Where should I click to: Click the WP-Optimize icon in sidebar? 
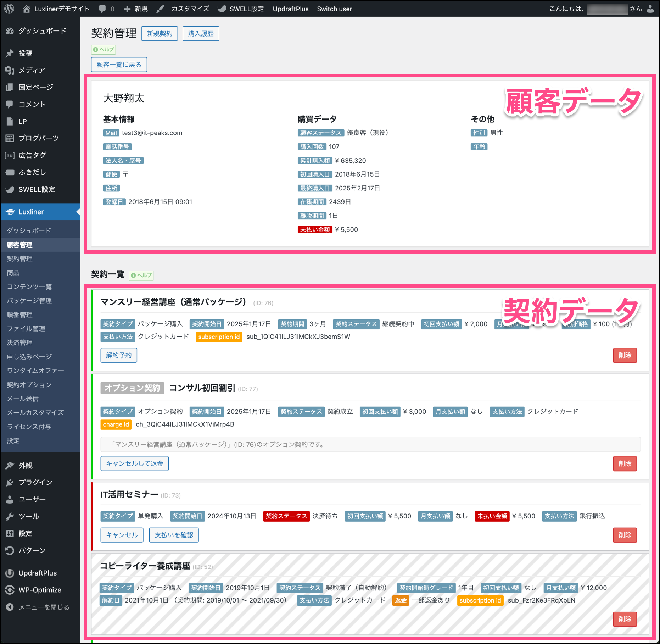pyautogui.click(x=10, y=590)
